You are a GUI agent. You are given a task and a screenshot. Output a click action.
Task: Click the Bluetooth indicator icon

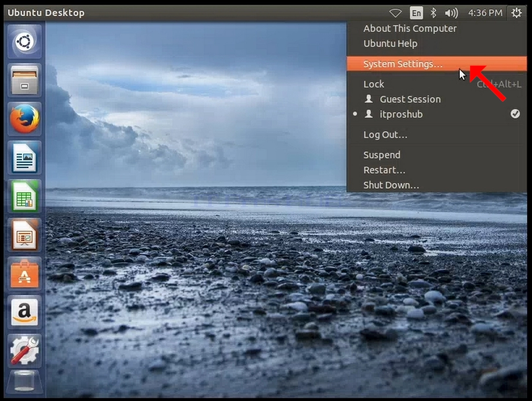pyautogui.click(x=433, y=13)
